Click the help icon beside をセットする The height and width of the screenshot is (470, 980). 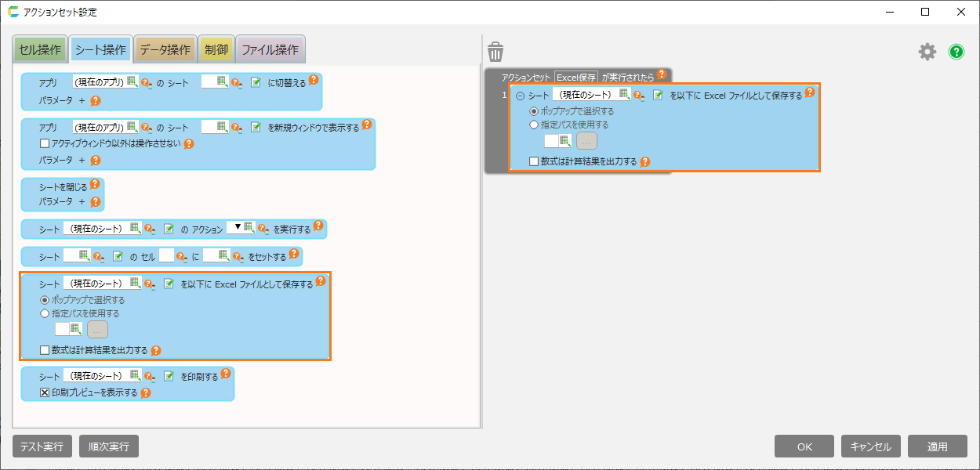click(293, 254)
